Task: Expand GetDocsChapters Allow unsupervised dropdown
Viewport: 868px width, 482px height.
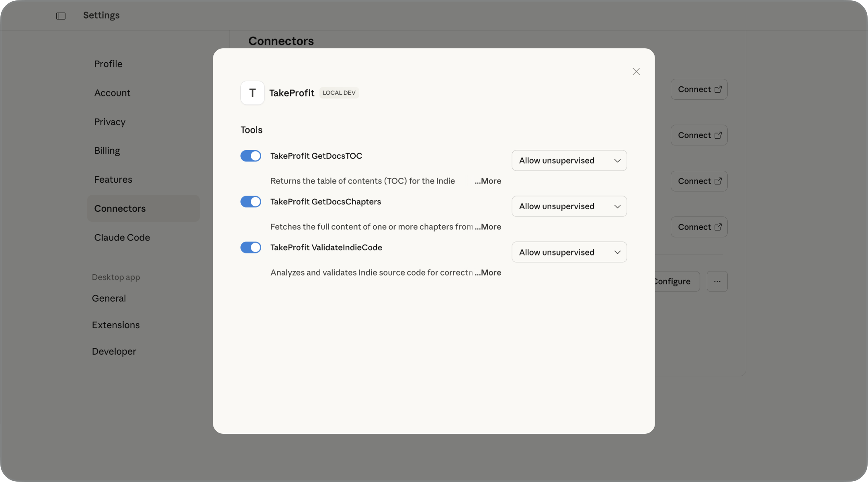Action: 569,206
